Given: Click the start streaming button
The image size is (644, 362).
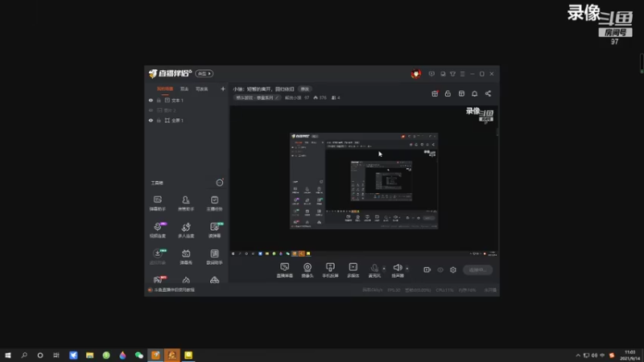Looking at the screenshot, I should pyautogui.click(x=477, y=270).
